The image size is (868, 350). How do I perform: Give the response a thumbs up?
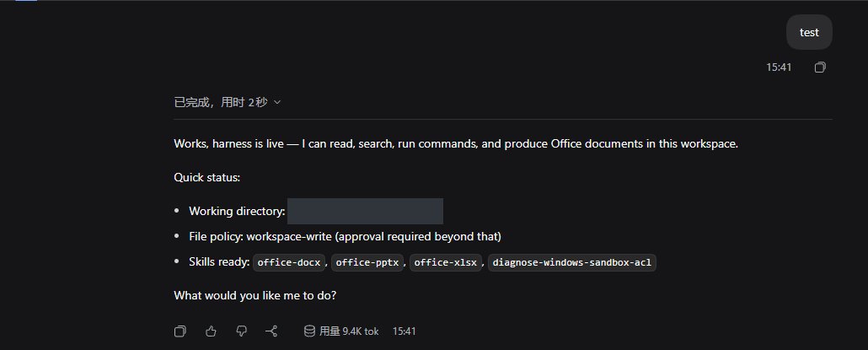click(211, 331)
